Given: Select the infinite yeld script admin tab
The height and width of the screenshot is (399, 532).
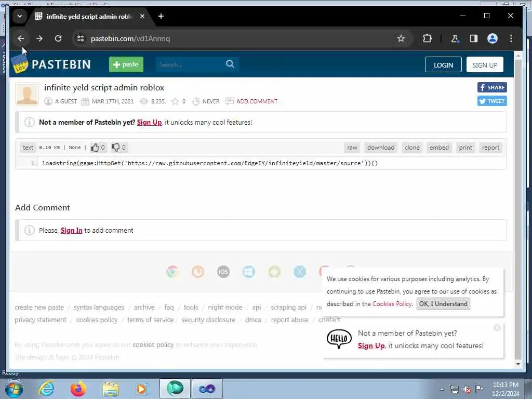Looking at the screenshot, I should (x=89, y=16).
